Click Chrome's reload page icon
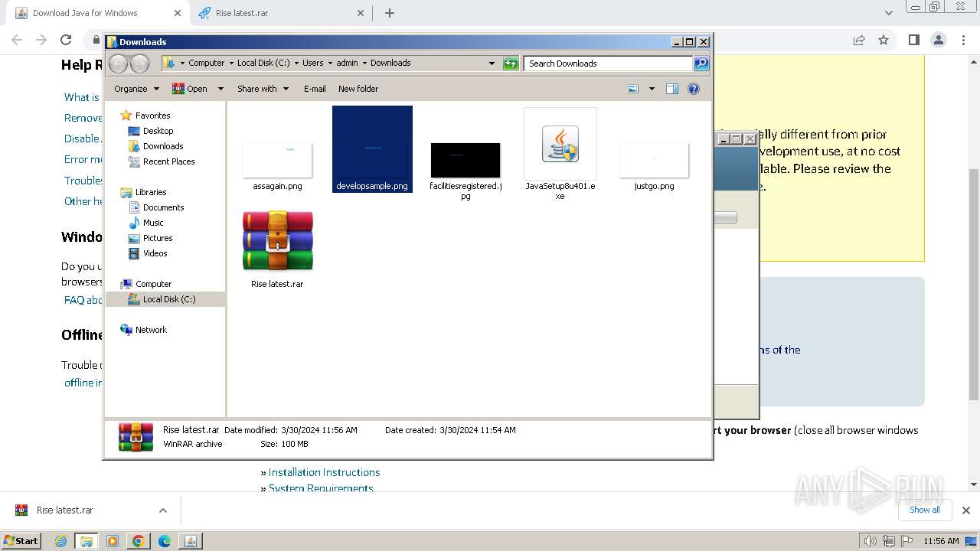 [66, 40]
